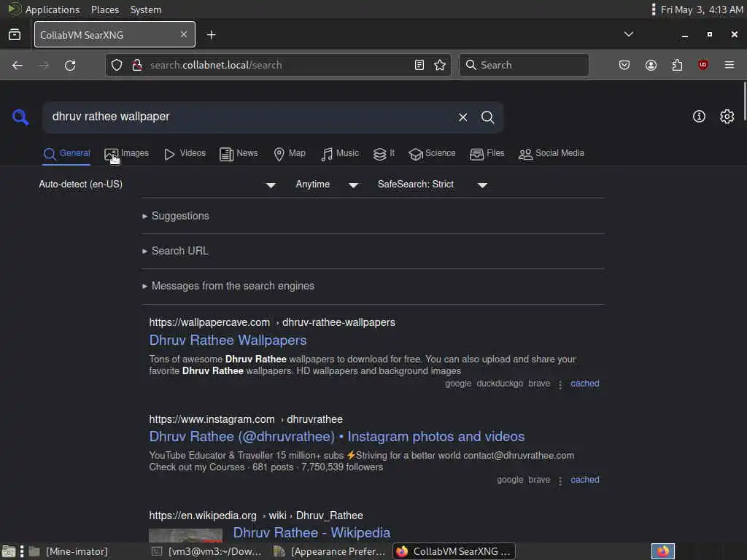The width and height of the screenshot is (747, 560).
Task: Switch to the Images search tab
Action: pos(127,153)
